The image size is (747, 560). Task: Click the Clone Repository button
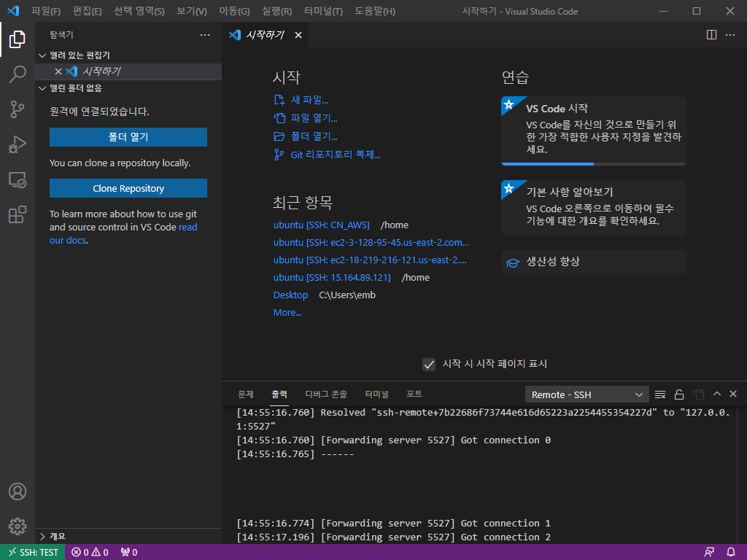click(128, 189)
